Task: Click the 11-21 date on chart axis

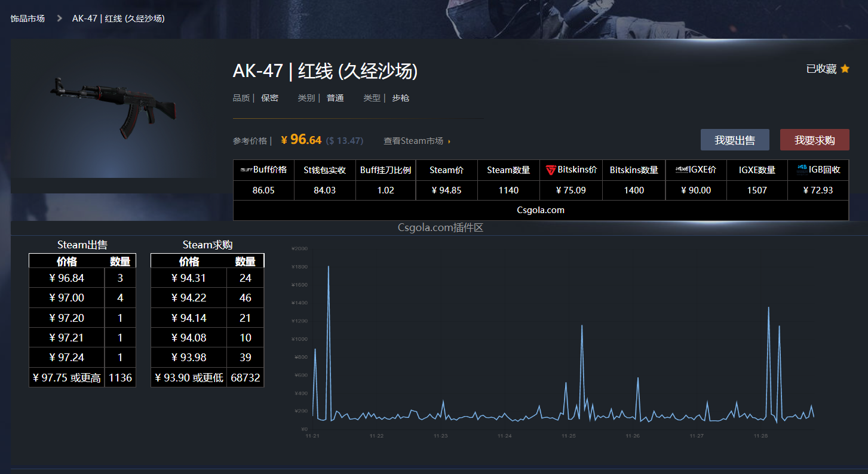Action: [x=312, y=436]
